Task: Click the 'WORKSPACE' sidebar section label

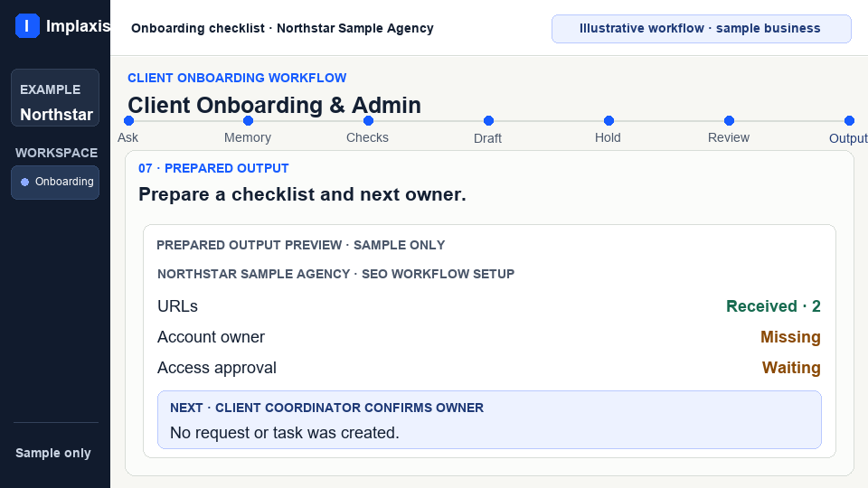Action: tap(56, 153)
